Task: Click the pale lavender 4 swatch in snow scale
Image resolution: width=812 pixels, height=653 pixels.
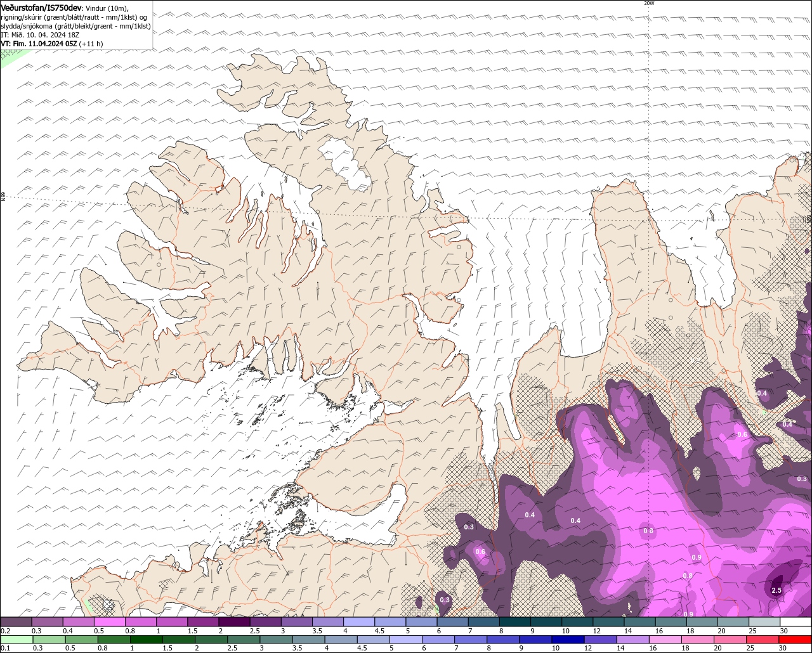Action: pos(359,622)
